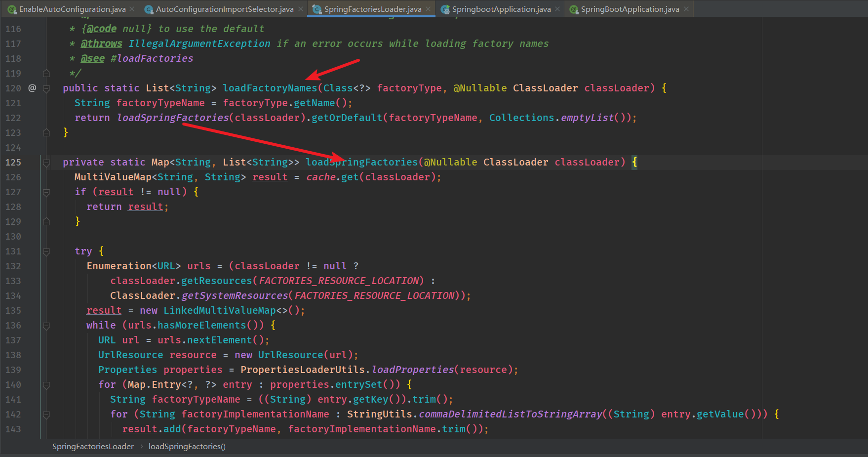
Task: Click MultiValueMap type on line 126
Action: [x=113, y=177]
